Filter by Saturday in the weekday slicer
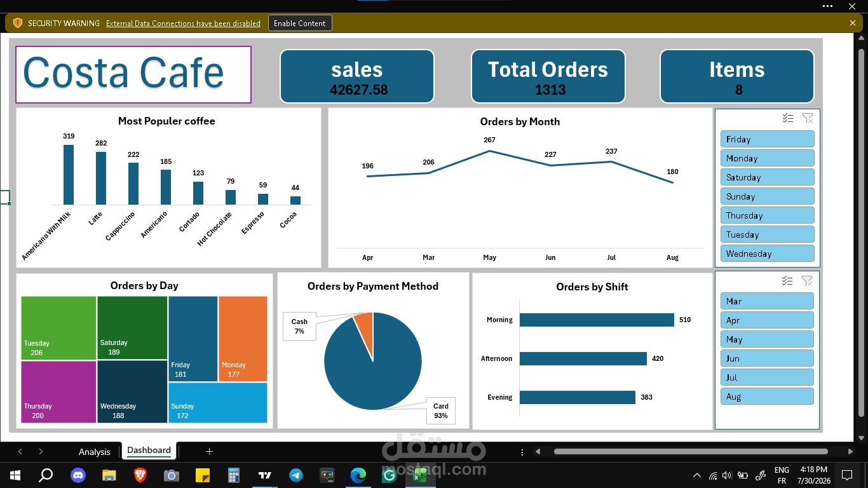The height and width of the screenshot is (488, 868). coord(767,177)
